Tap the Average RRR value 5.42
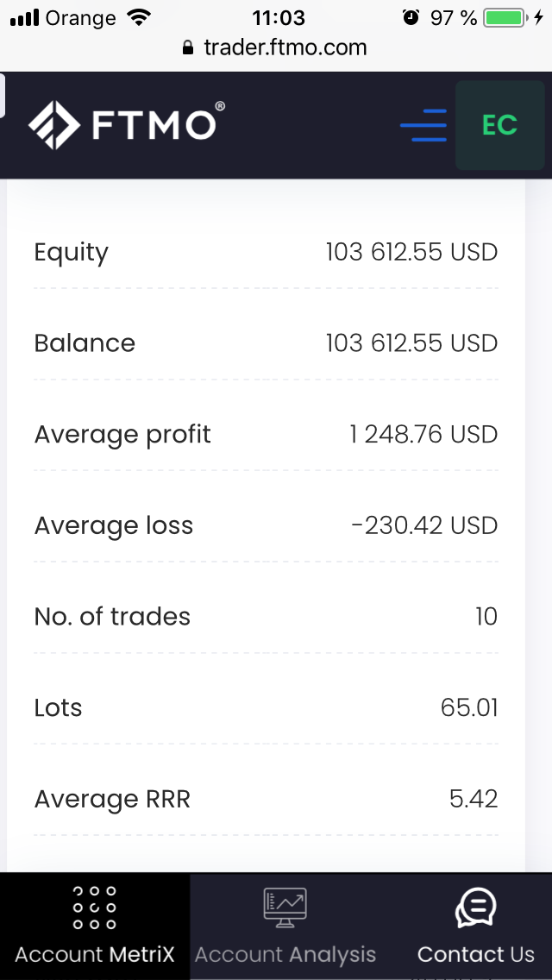Viewport: 552px width, 980px height. [474, 799]
